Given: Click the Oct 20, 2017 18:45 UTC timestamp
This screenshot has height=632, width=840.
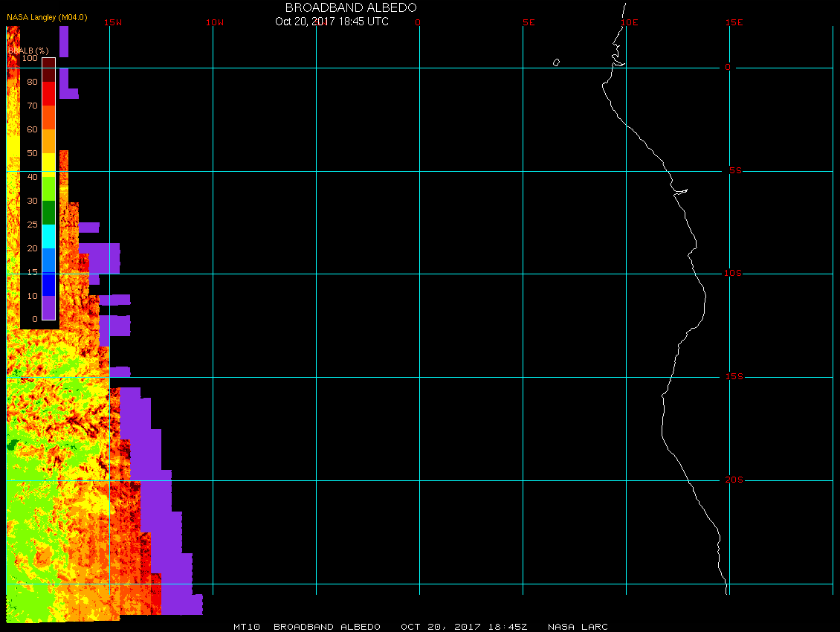Looking at the screenshot, I should pos(332,22).
